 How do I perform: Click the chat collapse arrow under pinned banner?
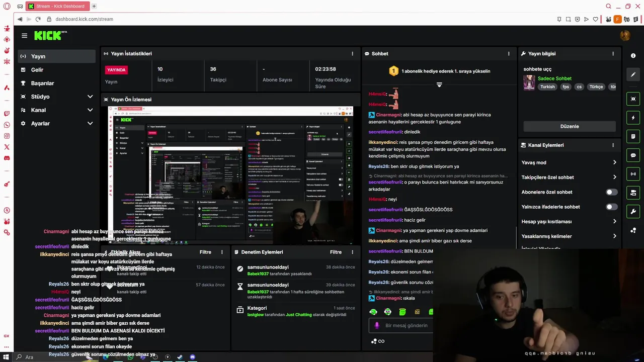coord(439,85)
